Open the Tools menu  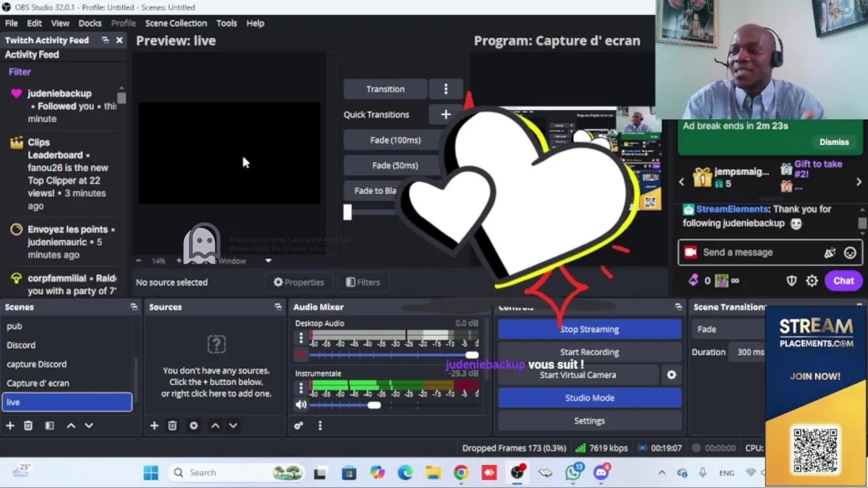pos(226,23)
